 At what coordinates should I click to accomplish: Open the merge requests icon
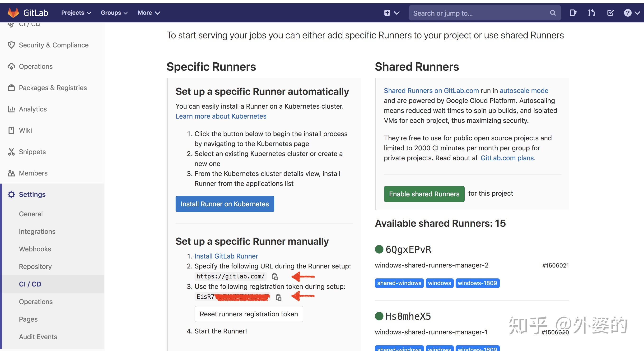pos(592,13)
